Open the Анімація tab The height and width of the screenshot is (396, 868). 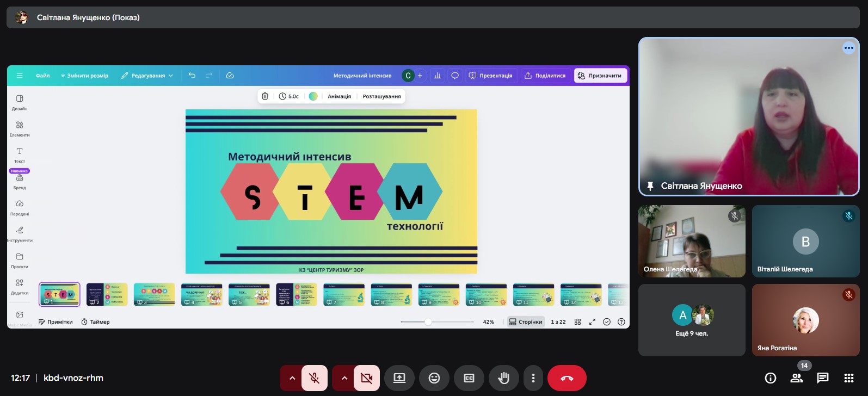339,96
